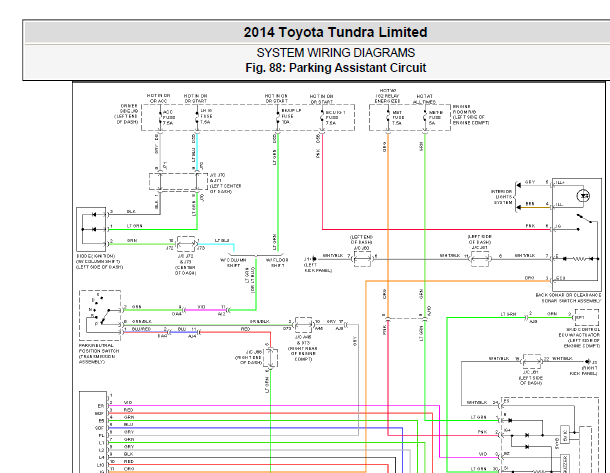Click 'LT GRN' wire label at diode pin 1

click(x=134, y=226)
